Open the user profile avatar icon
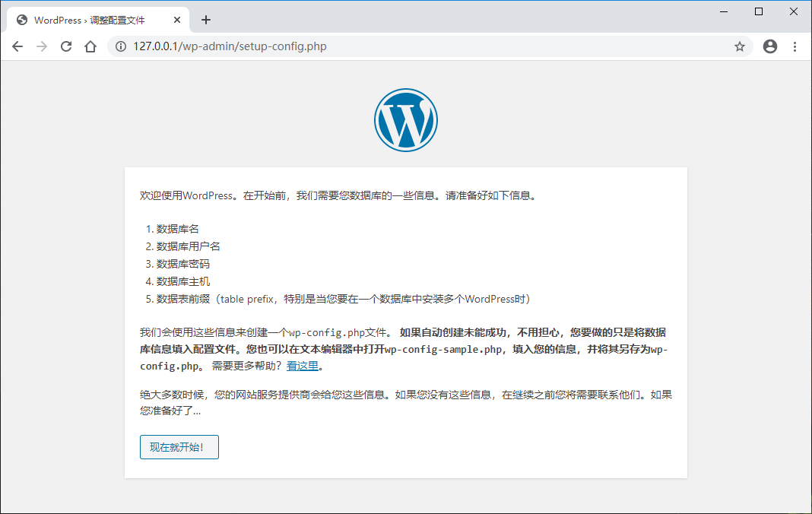812x514 pixels. coord(770,46)
